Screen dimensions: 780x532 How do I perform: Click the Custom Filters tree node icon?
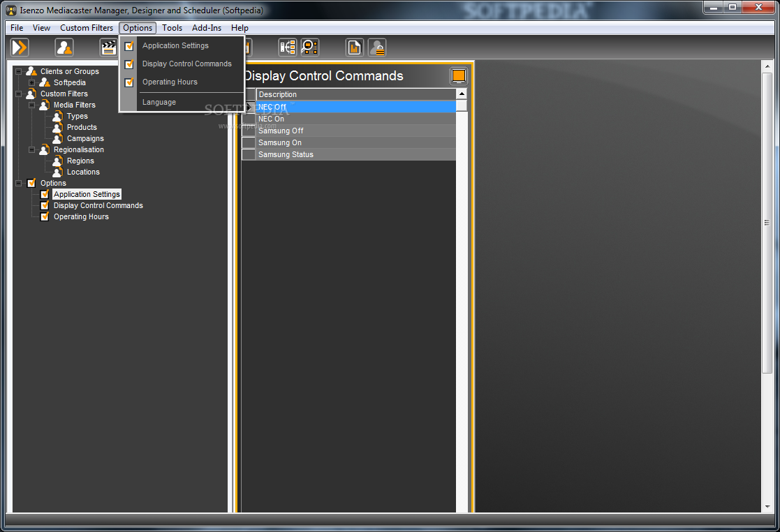pos(31,94)
